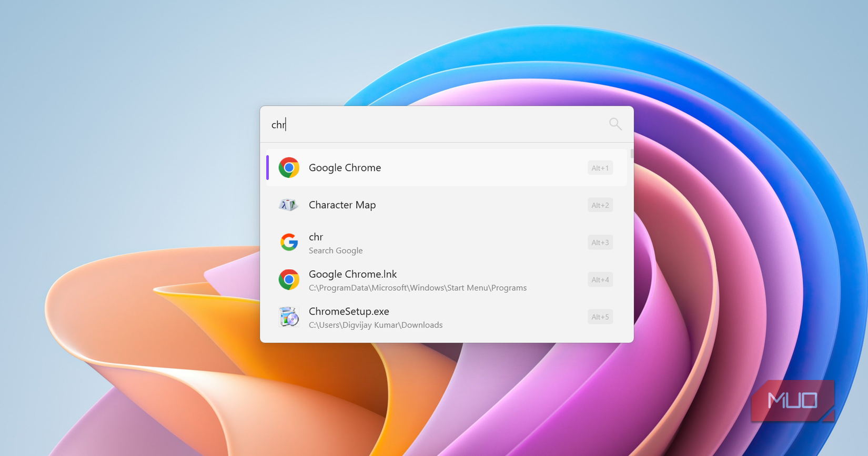868x456 pixels.
Task: Click the Digvijay Kumar Downloads path text
Action: pos(376,325)
